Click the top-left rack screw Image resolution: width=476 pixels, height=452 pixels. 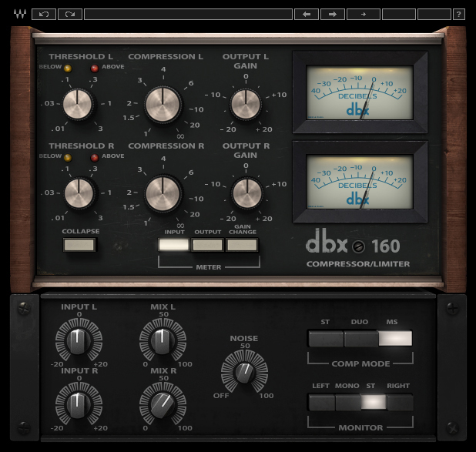coord(24,309)
